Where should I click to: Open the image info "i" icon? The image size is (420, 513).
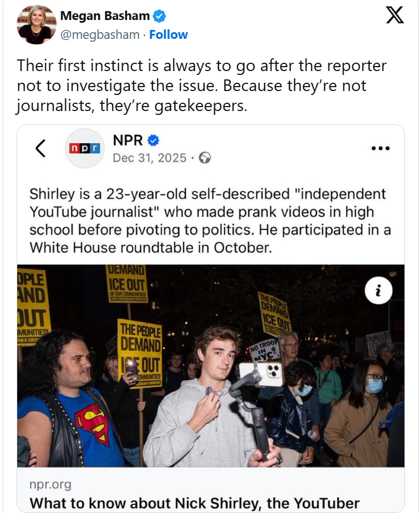tap(378, 291)
